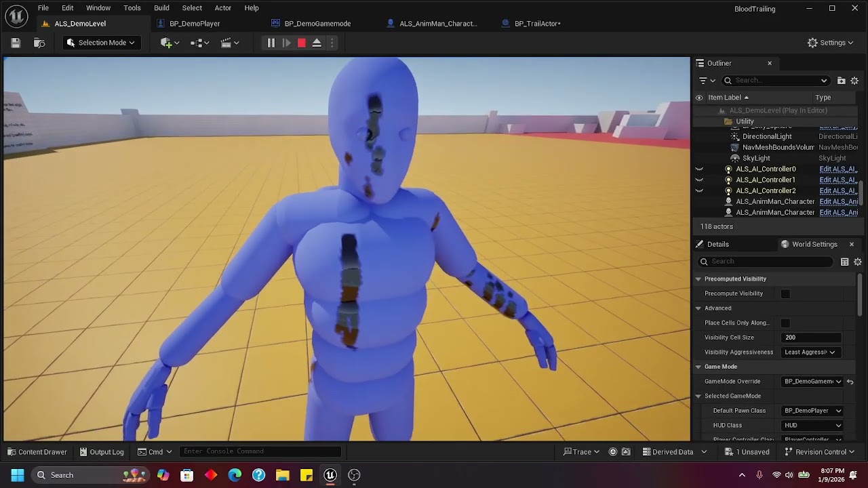Toggle visibility of ALS_AI_Controller0
Screen dimensions: 868x488
point(699,169)
